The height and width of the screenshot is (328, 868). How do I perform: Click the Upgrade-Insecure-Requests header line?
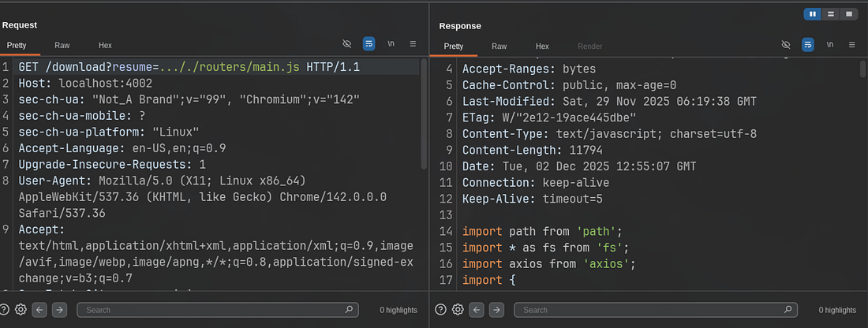[112, 164]
